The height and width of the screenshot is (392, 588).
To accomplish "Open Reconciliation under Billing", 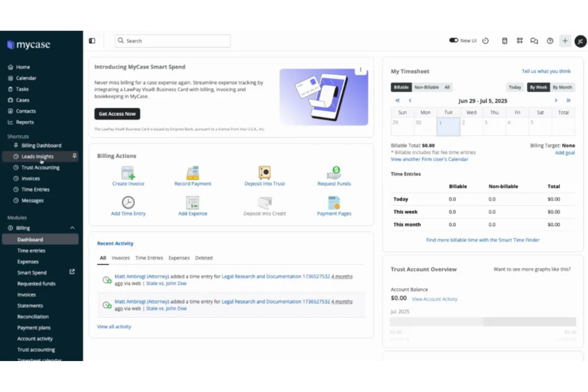I will coord(33,317).
